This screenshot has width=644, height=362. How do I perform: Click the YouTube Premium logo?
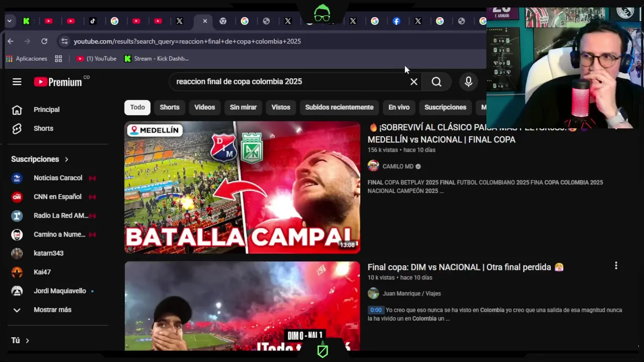point(58,82)
